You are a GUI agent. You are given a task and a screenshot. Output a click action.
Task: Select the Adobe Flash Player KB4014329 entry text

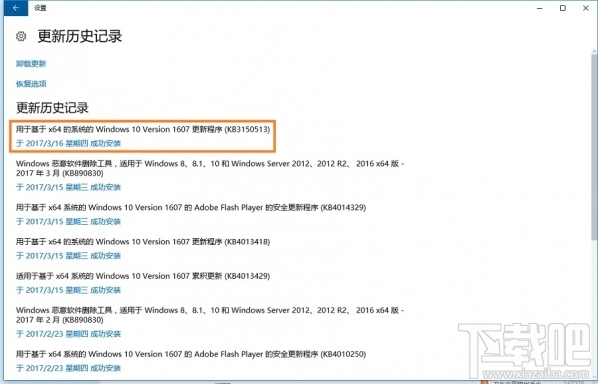(191, 207)
